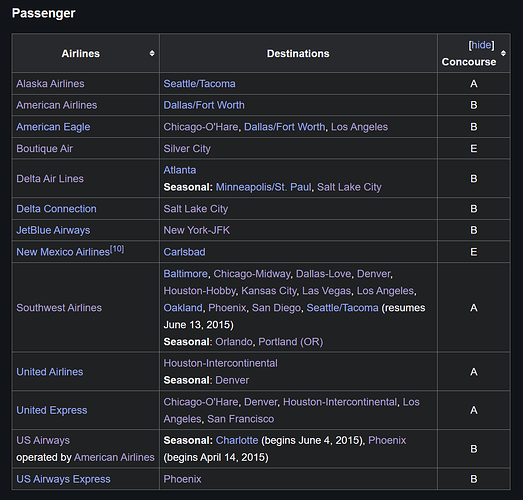523x500 pixels.
Task: Click the Destinations column header
Action: [x=298, y=53]
